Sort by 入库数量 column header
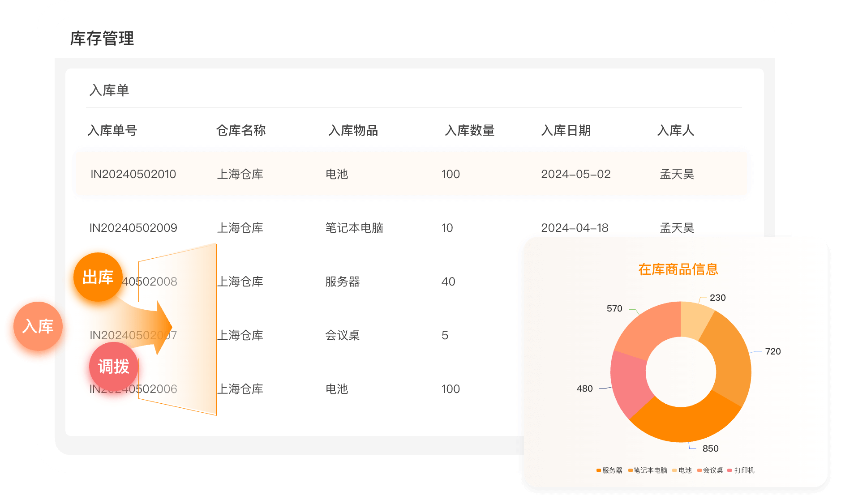Viewport: 841px width, 504px height. tap(469, 131)
